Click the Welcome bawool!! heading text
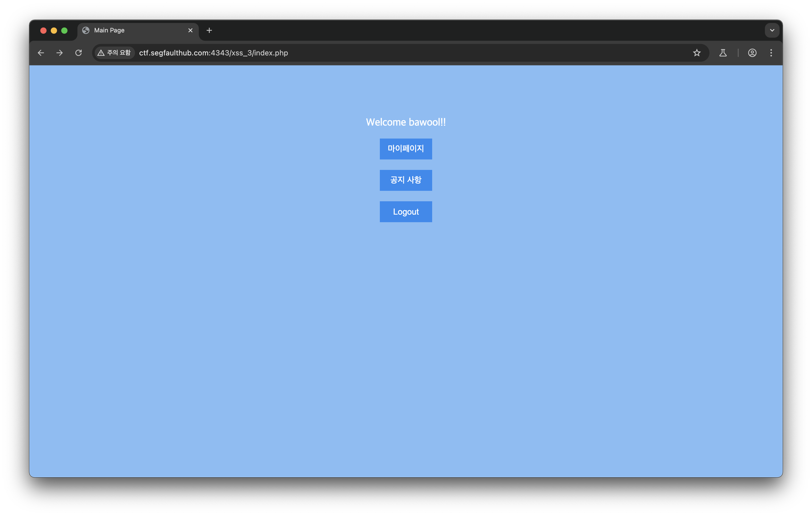This screenshot has height=516, width=812. (406, 122)
